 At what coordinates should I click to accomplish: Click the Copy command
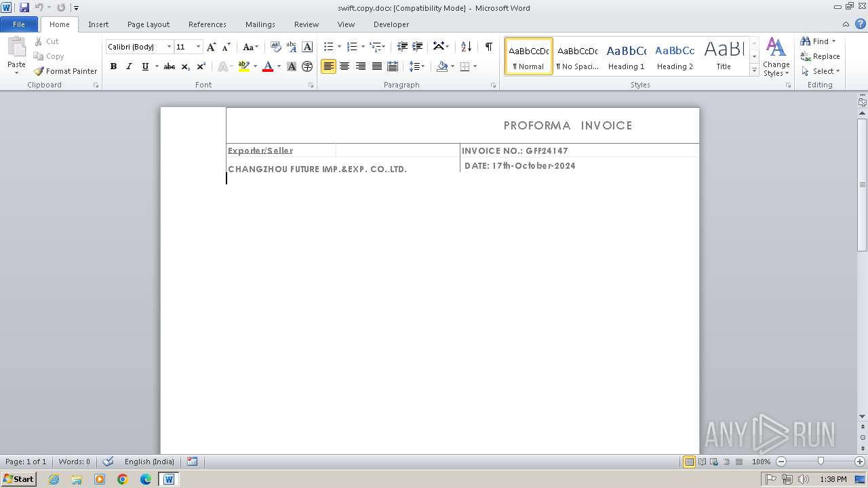(x=49, y=56)
